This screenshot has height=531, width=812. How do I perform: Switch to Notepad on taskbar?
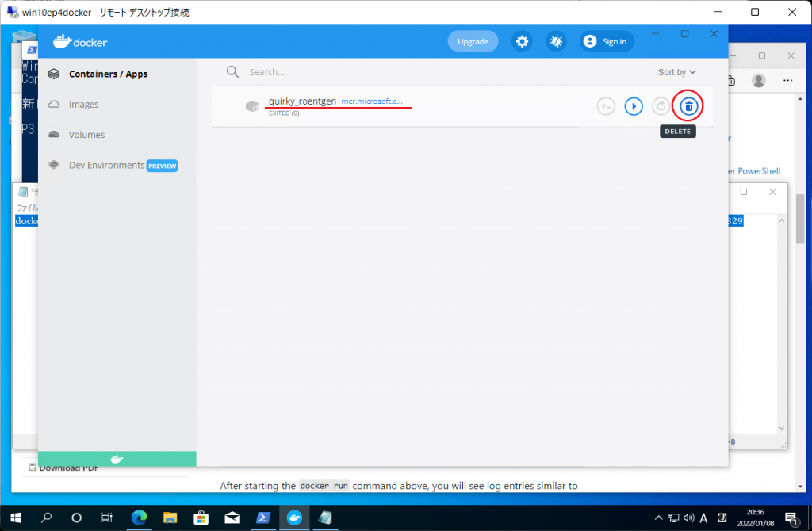(325, 518)
